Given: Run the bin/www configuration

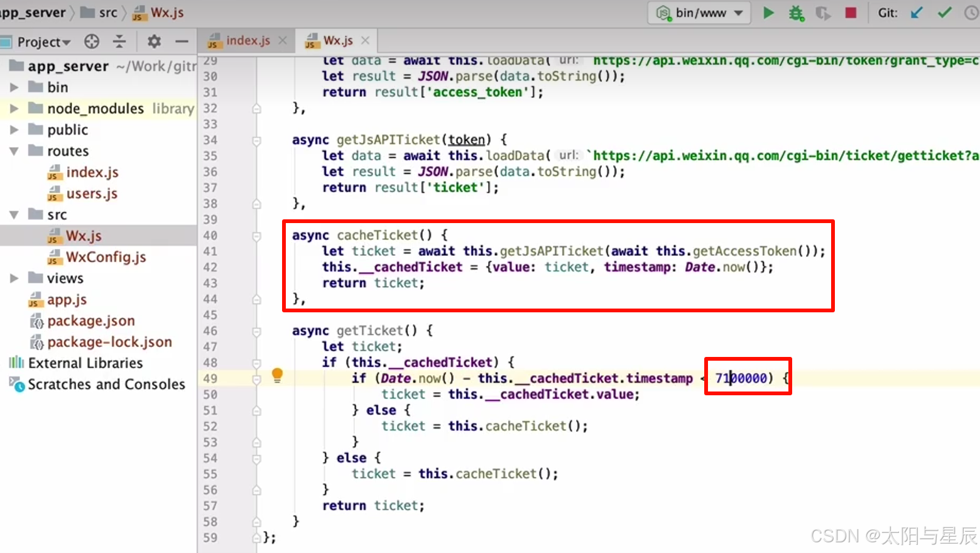Looking at the screenshot, I should click(768, 13).
